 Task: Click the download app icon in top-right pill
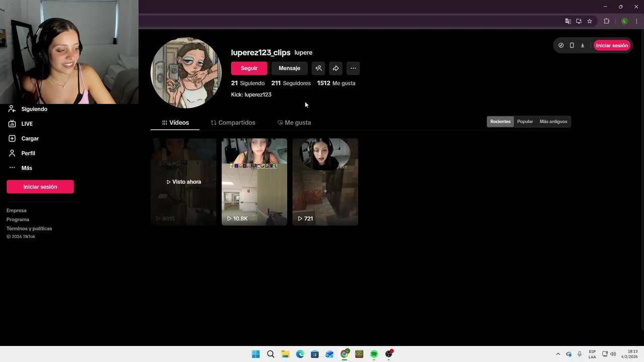583,45
